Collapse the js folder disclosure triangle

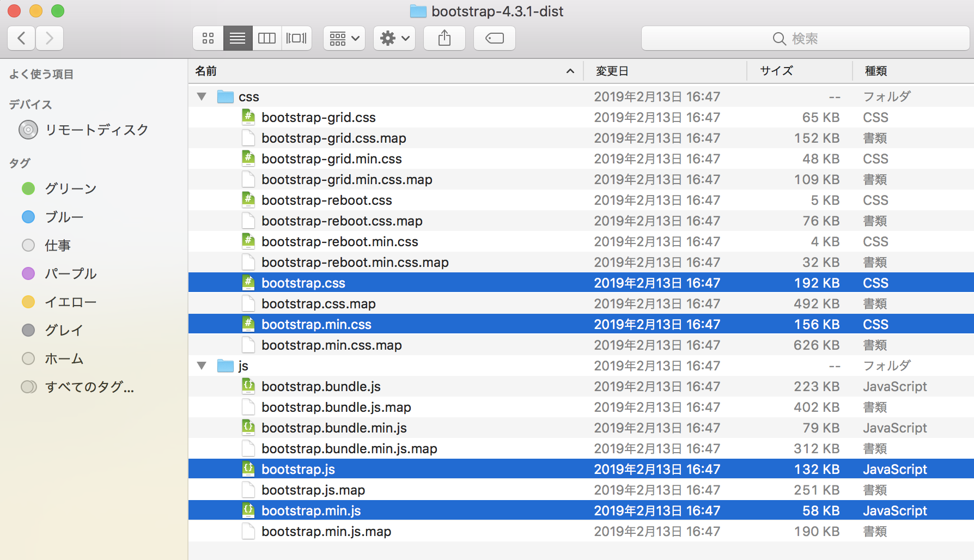(202, 366)
